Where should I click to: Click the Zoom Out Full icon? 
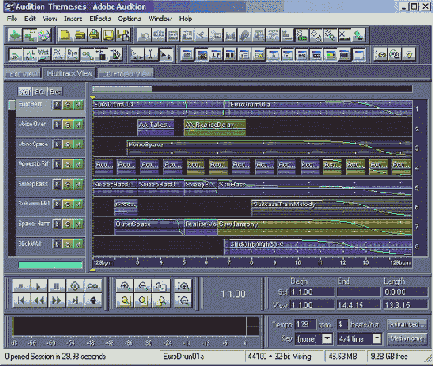click(161, 286)
